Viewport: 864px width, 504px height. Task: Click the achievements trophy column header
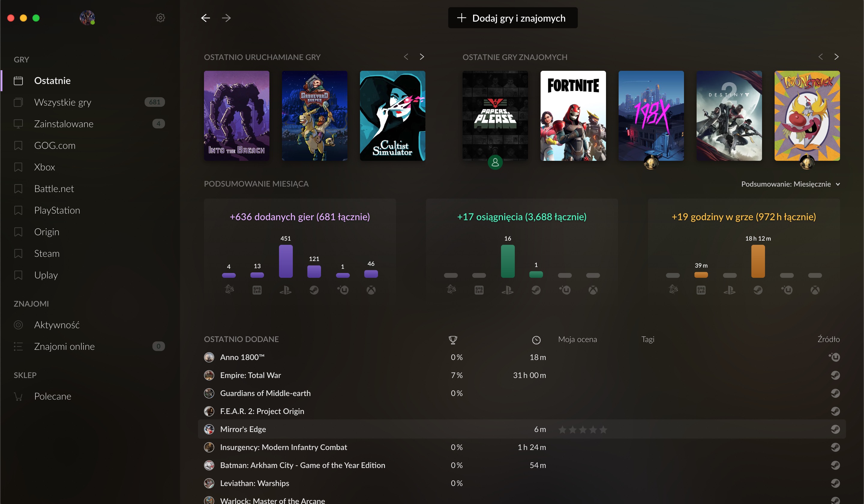pyautogui.click(x=453, y=340)
